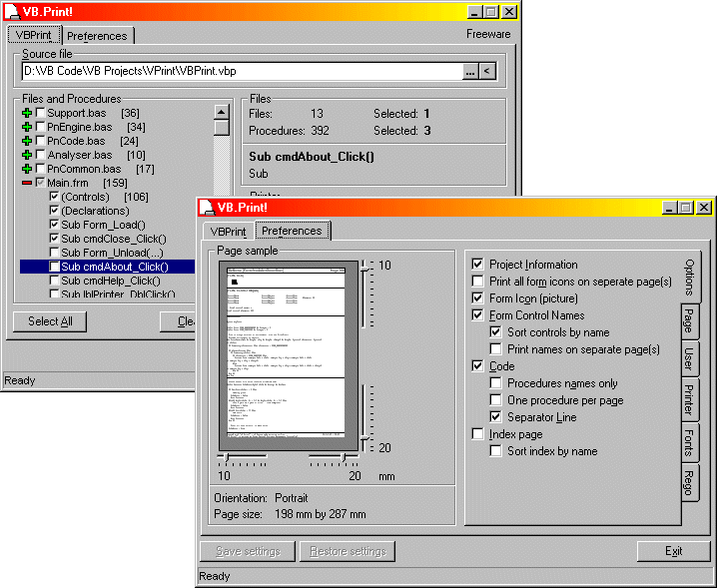Viewport: 718px width, 588px height.
Task: Open the vertical Page side tab
Action: [x=690, y=321]
